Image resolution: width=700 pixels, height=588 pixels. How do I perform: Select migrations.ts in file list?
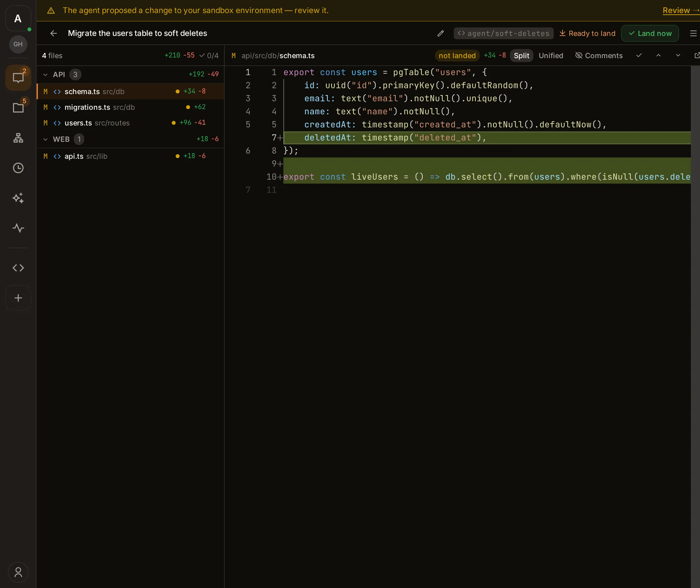(130, 107)
